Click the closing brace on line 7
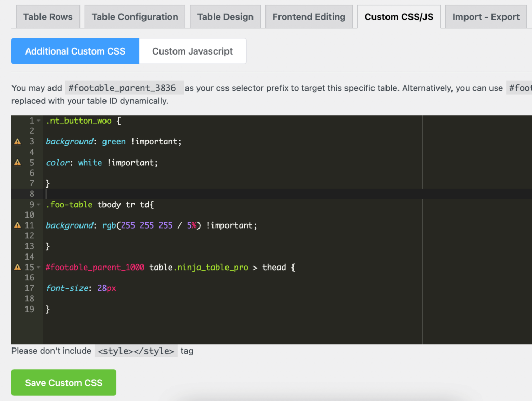This screenshot has width=532, height=401. [x=48, y=183]
